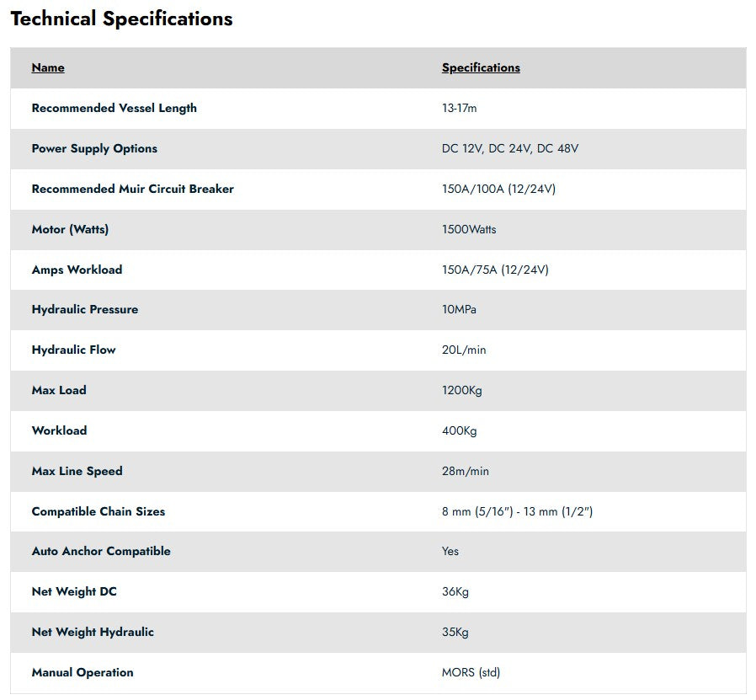
Task: Click the 400Kg workload value
Action: [460, 430]
